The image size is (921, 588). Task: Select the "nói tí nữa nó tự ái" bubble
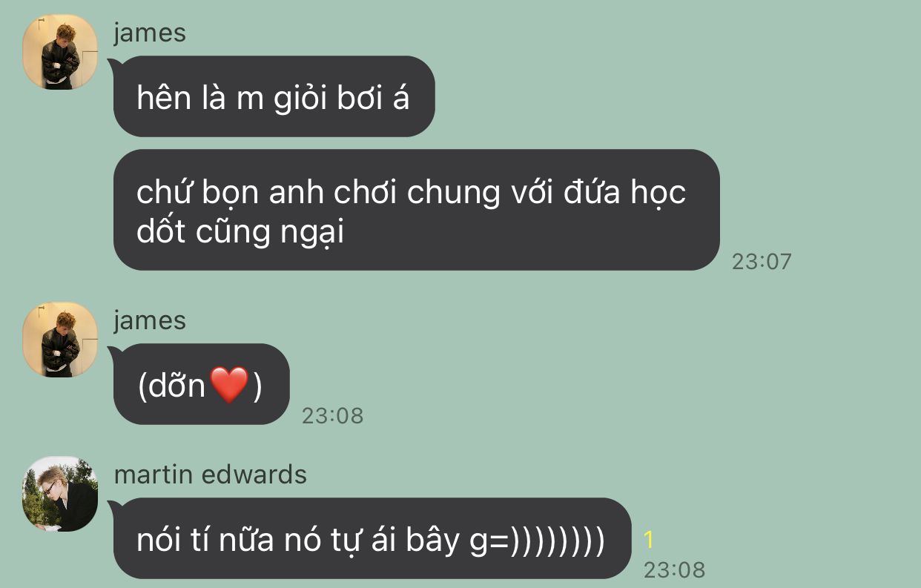372,538
